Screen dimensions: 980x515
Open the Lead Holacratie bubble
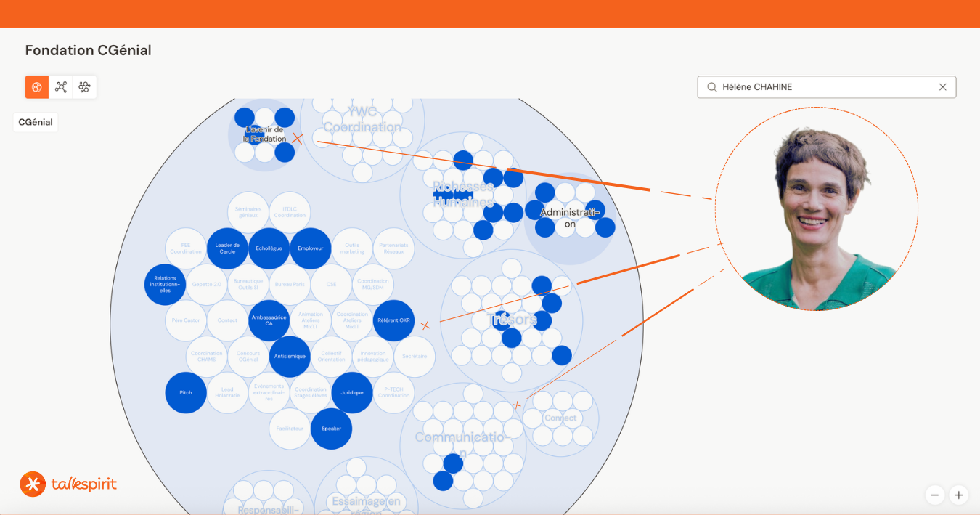[x=227, y=392]
